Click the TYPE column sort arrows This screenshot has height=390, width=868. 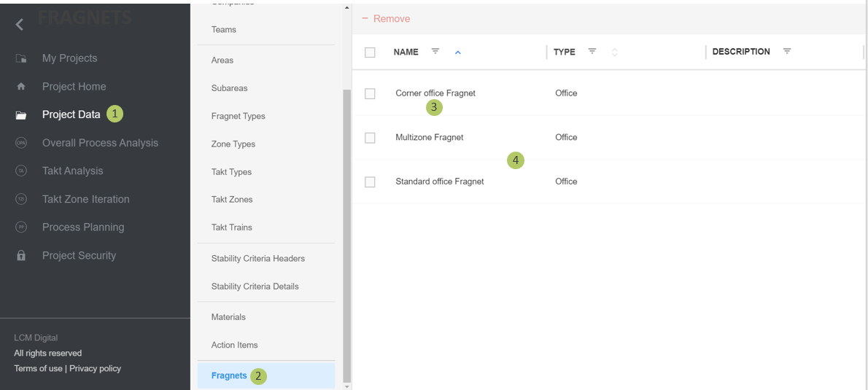(614, 52)
